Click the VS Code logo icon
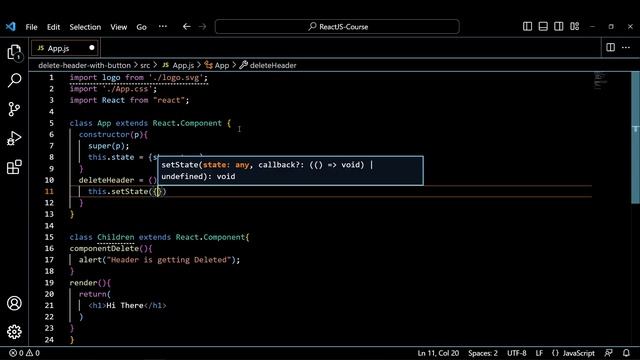 click(x=11, y=27)
